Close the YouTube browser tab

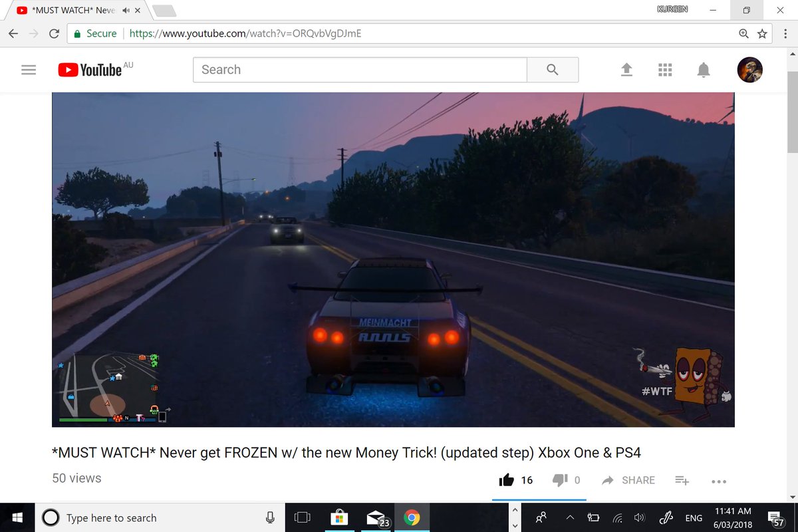click(x=137, y=11)
